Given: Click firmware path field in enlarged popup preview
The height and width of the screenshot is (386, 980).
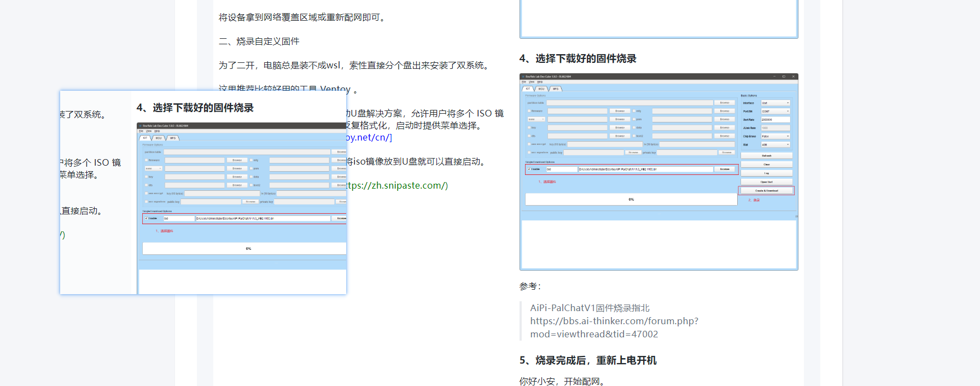Looking at the screenshot, I should (263, 219).
